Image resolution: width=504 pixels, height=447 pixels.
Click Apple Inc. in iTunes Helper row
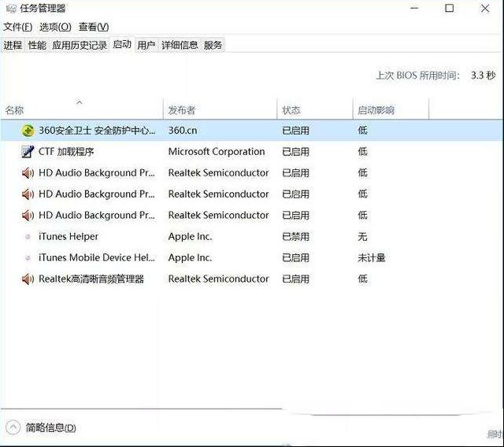pyautogui.click(x=190, y=237)
